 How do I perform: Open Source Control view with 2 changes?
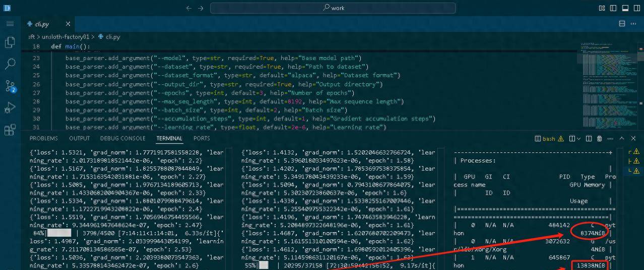point(10,86)
